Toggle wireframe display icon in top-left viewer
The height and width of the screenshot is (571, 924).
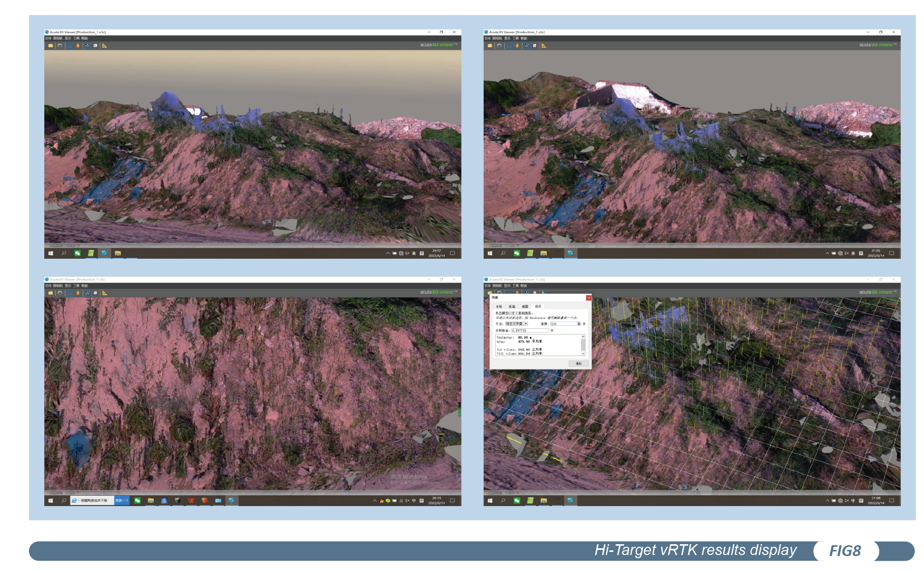point(95,45)
